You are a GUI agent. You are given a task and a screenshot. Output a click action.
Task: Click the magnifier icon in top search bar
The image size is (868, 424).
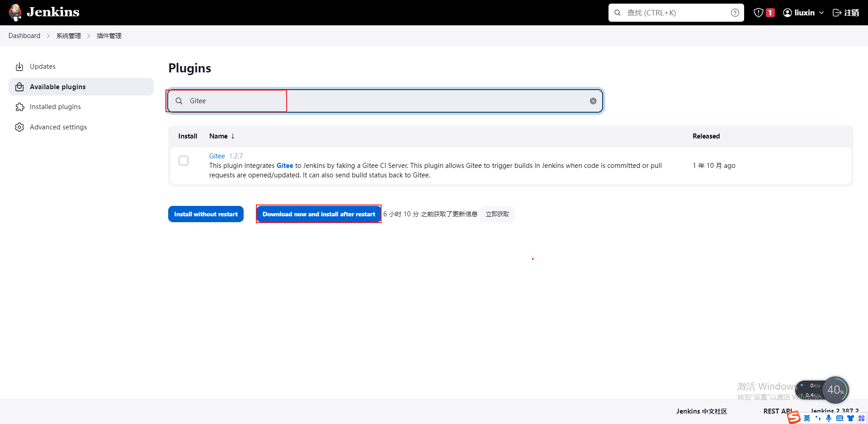point(617,13)
